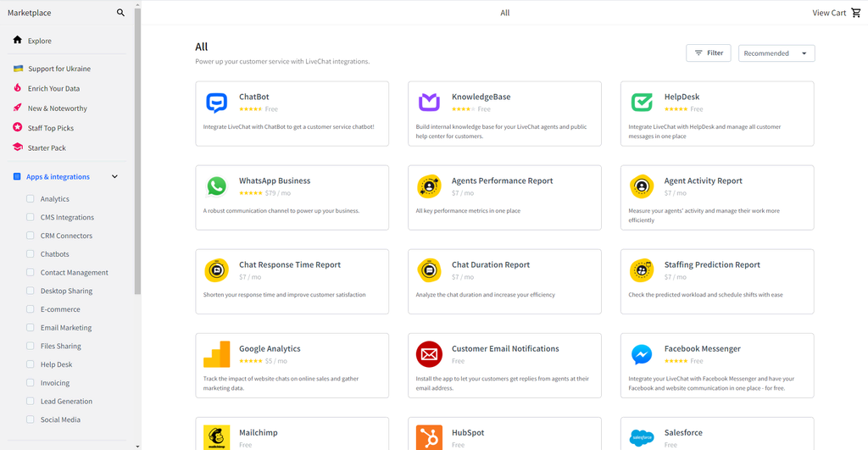Enable the Chatbots filter checkbox
The image size is (868, 450).
[31, 253]
